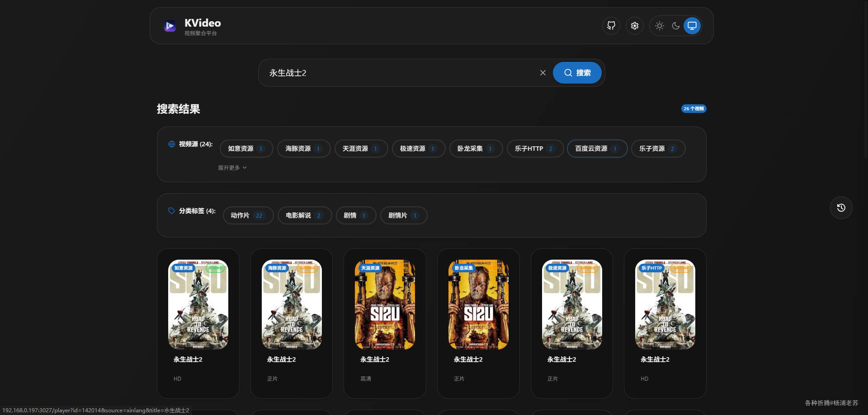Viewport: 868px width, 415px height.
Task: Click the blue 搜索 search button
Action: point(577,73)
